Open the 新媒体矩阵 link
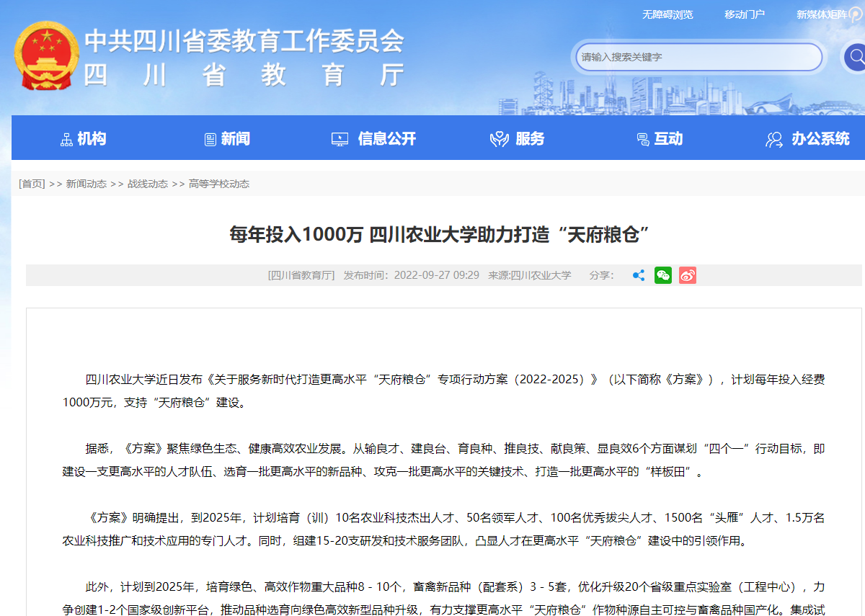Screen dimensions: 865x616 coord(822,14)
